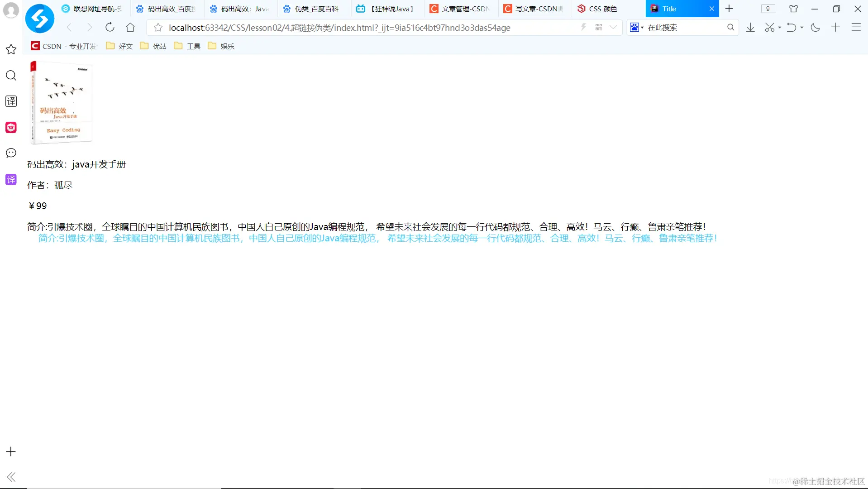Click the plus add-extension toolbar icon

click(835, 27)
